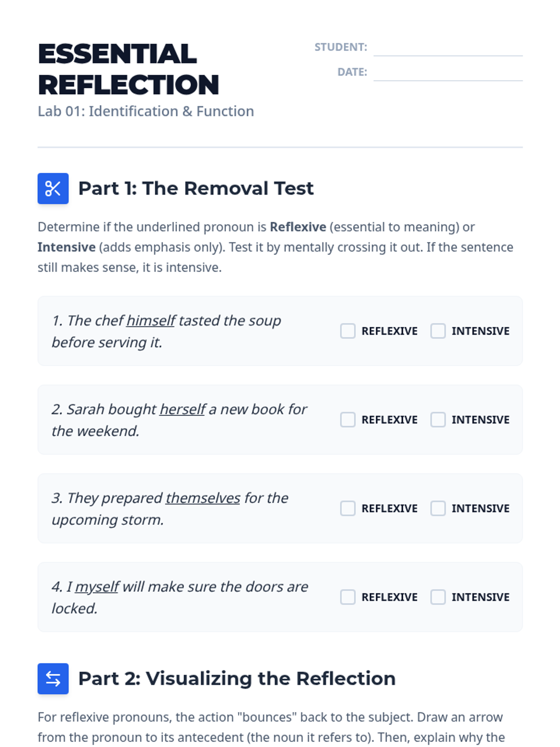Check Intensive for the chef sentence
Screen dimensions: 560x747
(x=438, y=331)
